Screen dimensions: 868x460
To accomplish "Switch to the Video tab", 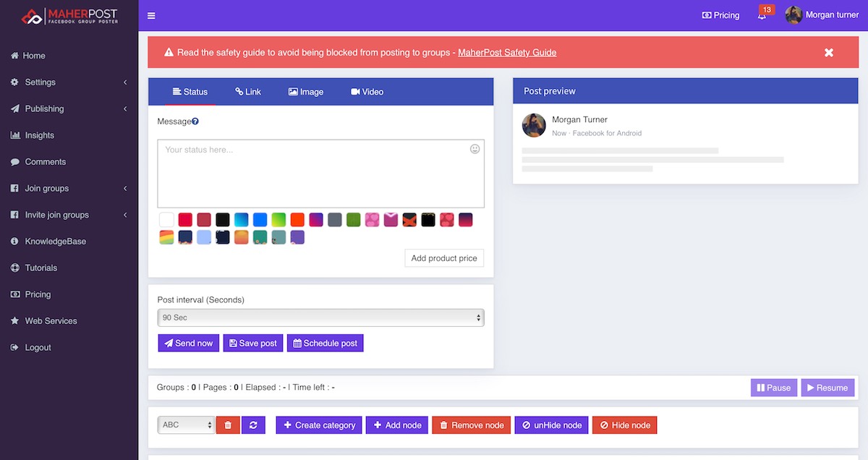I will click(367, 92).
